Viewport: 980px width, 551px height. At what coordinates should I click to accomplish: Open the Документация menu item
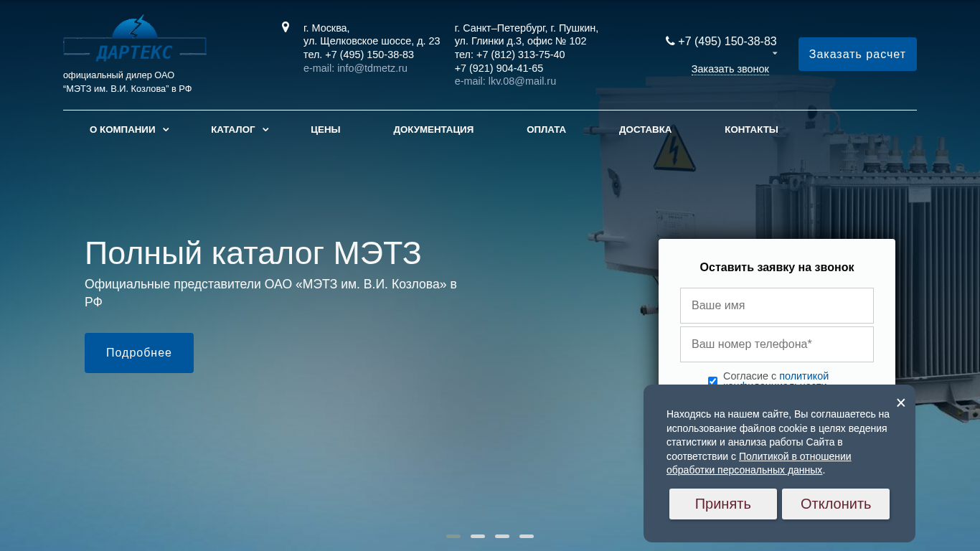click(433, 130)
